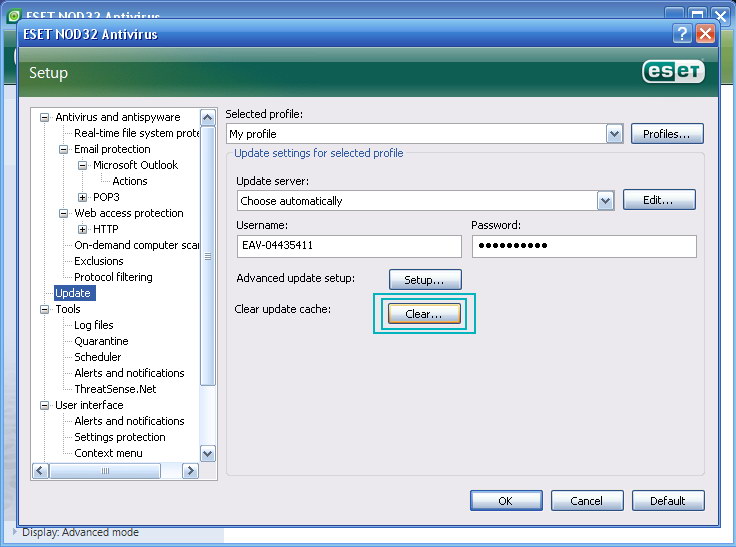Click the Edit... button for update server

[x=659, y=200]
